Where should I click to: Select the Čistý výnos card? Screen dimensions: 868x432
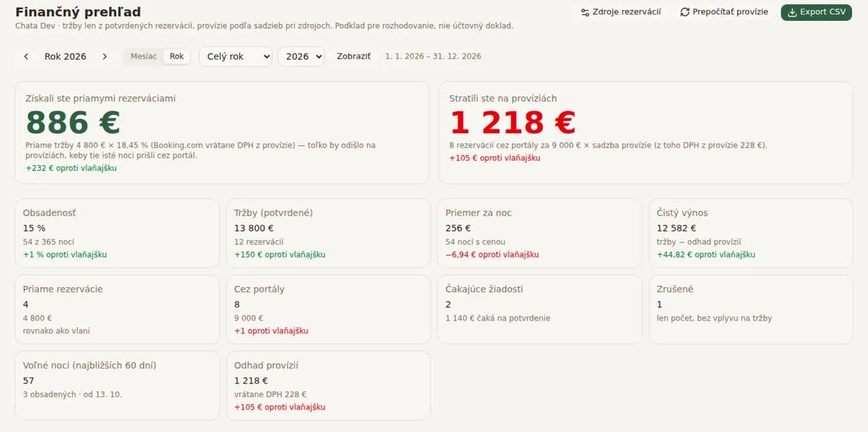(751, 233)
